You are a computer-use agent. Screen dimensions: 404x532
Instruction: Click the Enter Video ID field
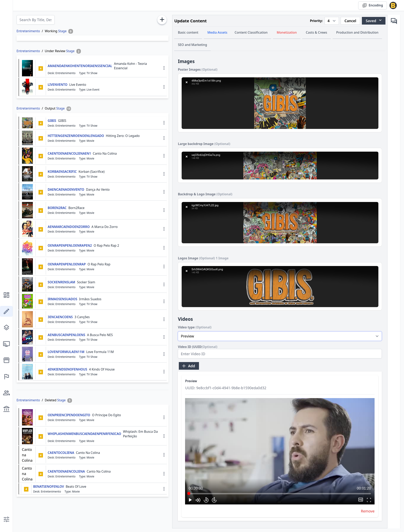click(x=280, y=354)
